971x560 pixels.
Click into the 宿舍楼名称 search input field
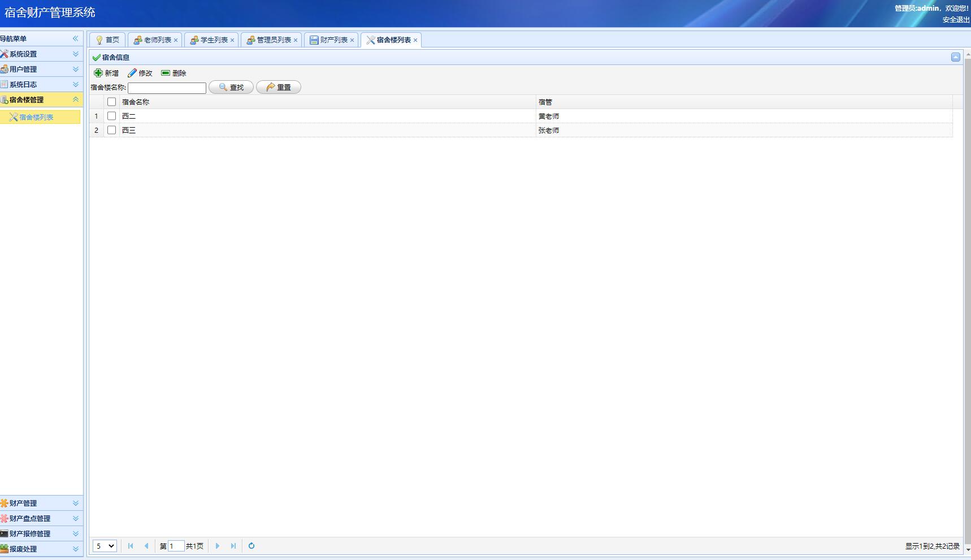167,88
